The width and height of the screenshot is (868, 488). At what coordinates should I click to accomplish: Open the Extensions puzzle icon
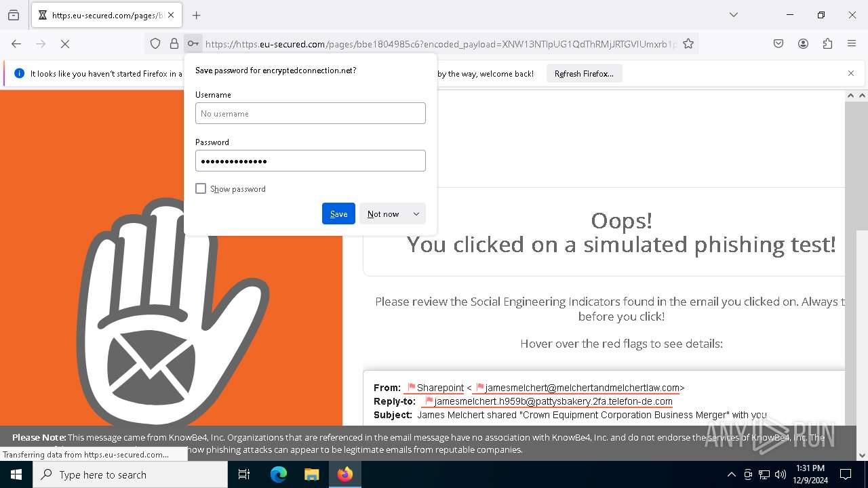(x=827, y=44)
